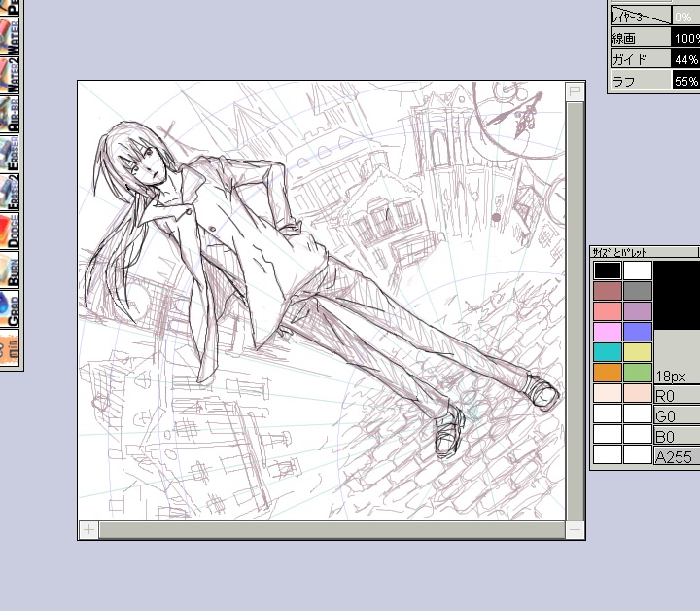Select the Grad gradient tool
Viewport: 700px width, 611px height.
[10, 308]
